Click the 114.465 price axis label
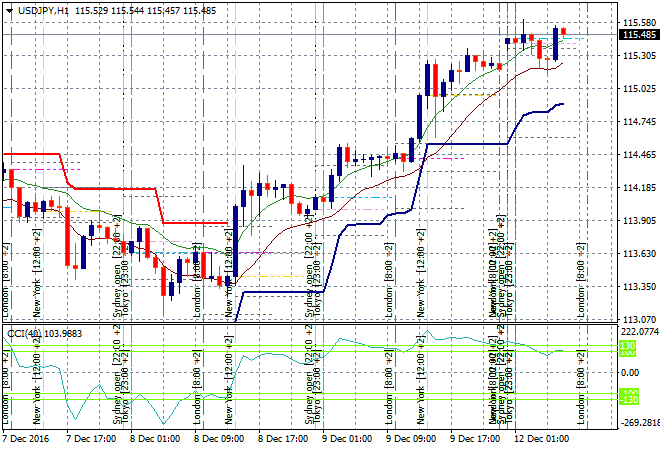The height and width of the screenshot is (450, 660). point(638,155)
